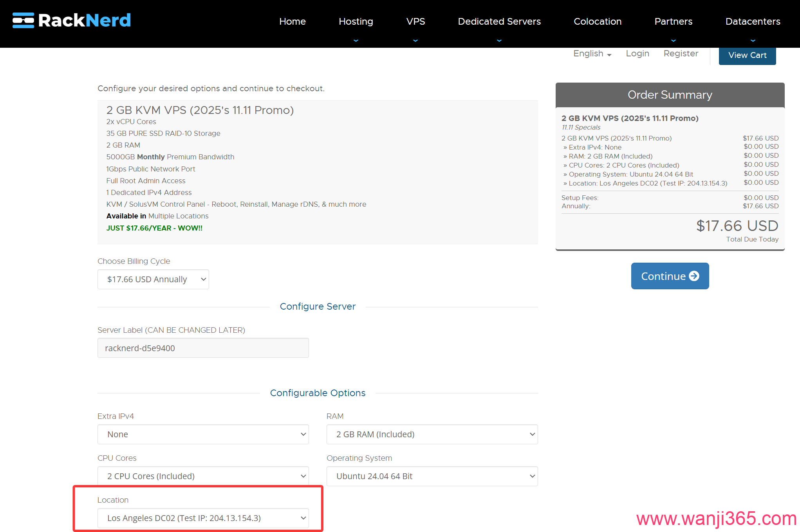
Task: Click the chevron under Hosting menu
Action: [356, 40]
